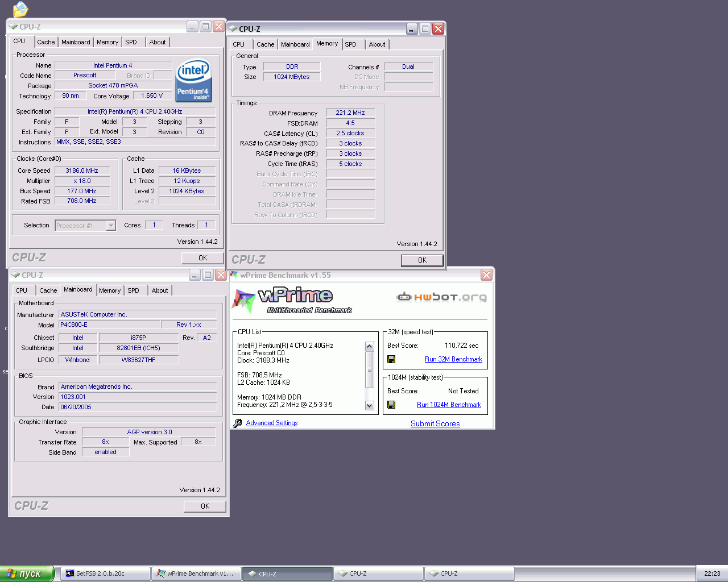
Task: Click BIOS Version value 1023.001
Action: point(138,397)
